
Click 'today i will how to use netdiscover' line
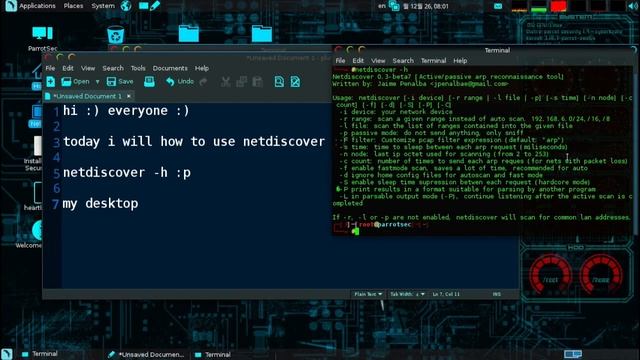[x=194, y=142]
